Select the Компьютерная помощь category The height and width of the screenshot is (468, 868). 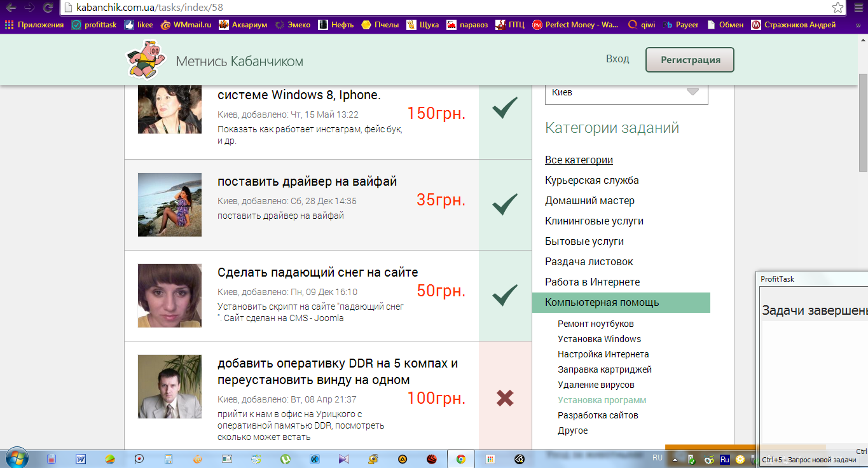[621, 303]
